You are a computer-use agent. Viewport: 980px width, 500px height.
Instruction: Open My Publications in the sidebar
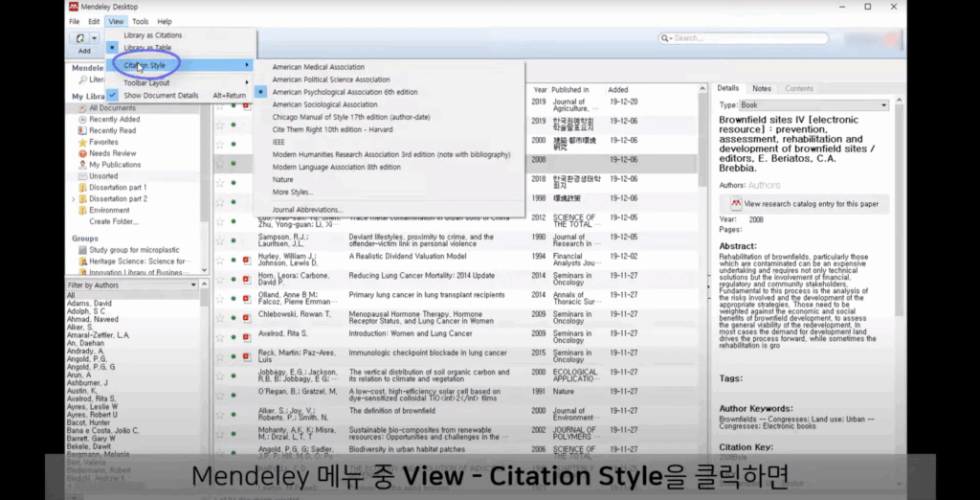115,165
